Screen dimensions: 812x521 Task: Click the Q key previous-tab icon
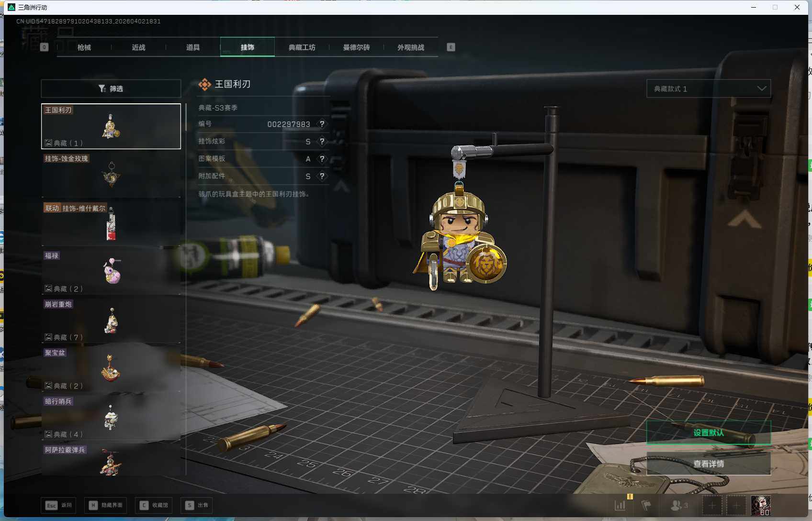point(45,47)
